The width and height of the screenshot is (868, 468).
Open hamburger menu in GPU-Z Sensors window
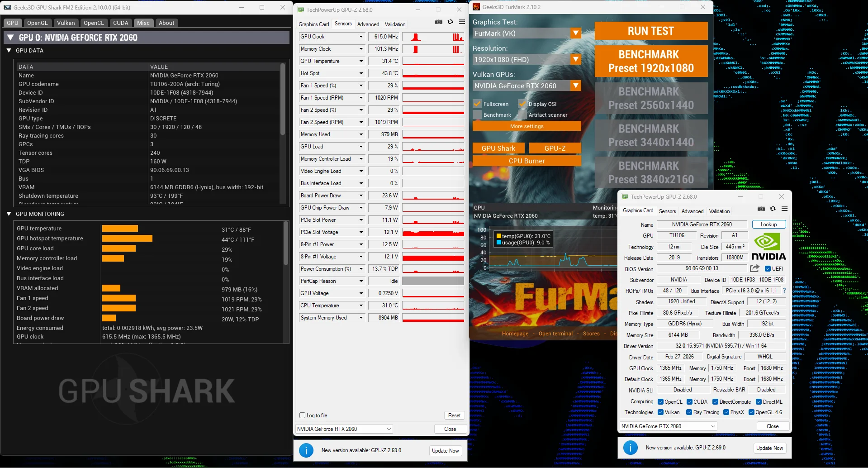[462, 22]
